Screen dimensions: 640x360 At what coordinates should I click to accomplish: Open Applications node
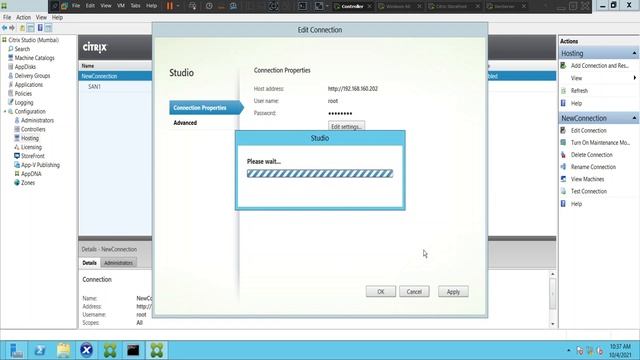coord(29,84)
